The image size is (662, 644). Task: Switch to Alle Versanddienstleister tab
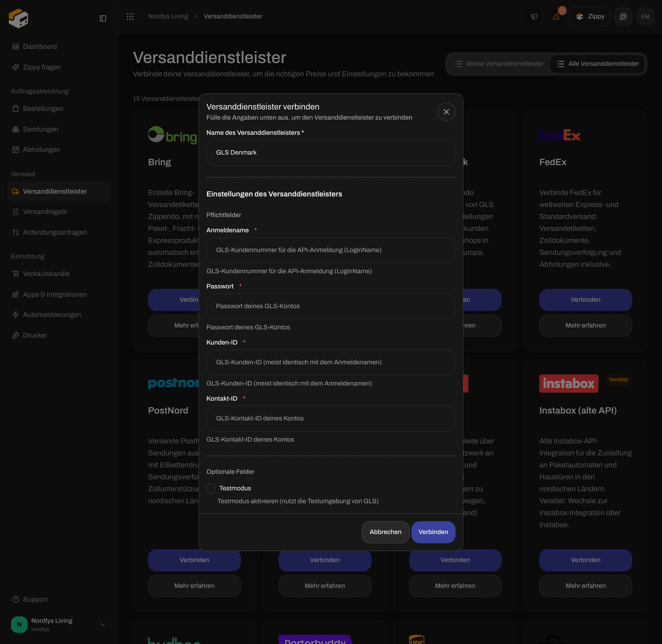[597, 63]
